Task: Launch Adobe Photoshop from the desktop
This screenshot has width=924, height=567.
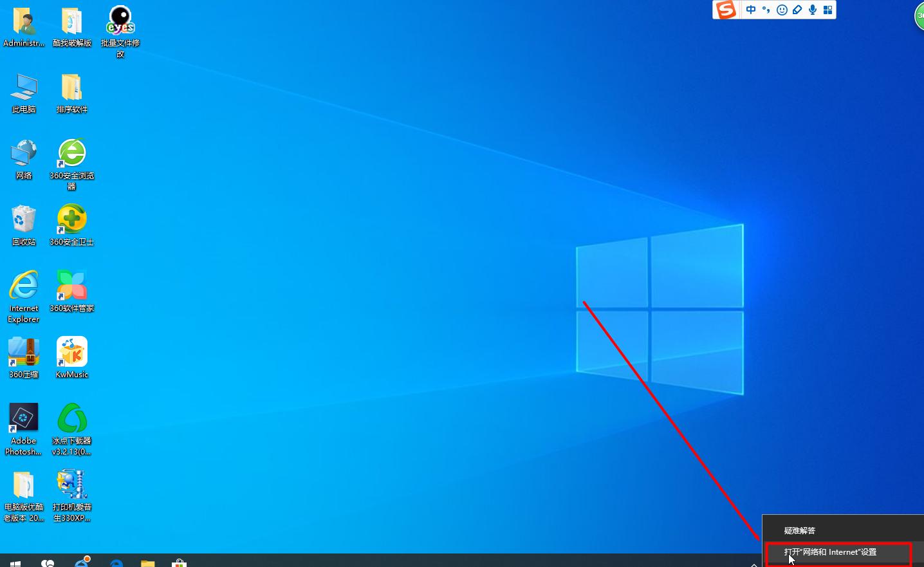Action: 23,417
